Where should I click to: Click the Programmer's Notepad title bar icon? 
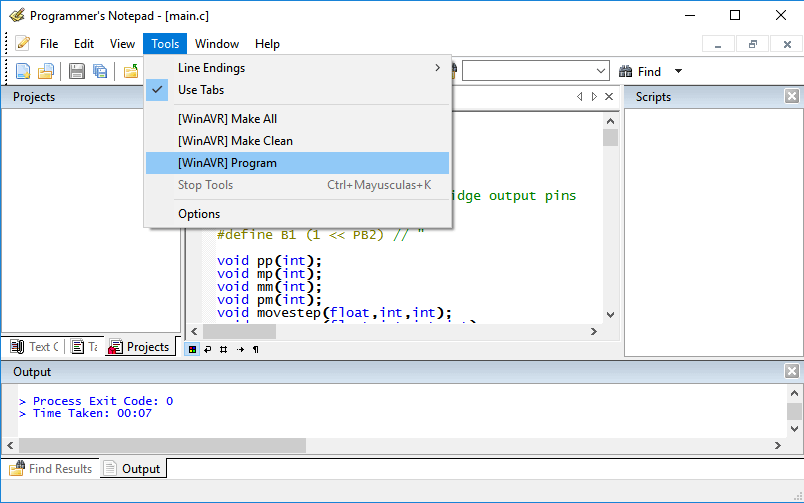pyautogui.click(x=17, y=15)
